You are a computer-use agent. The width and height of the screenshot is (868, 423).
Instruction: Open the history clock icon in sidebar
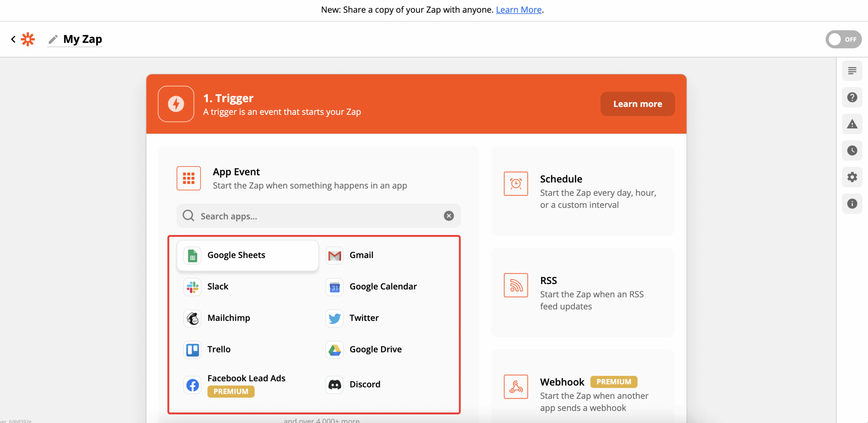[x=852, y=150]
